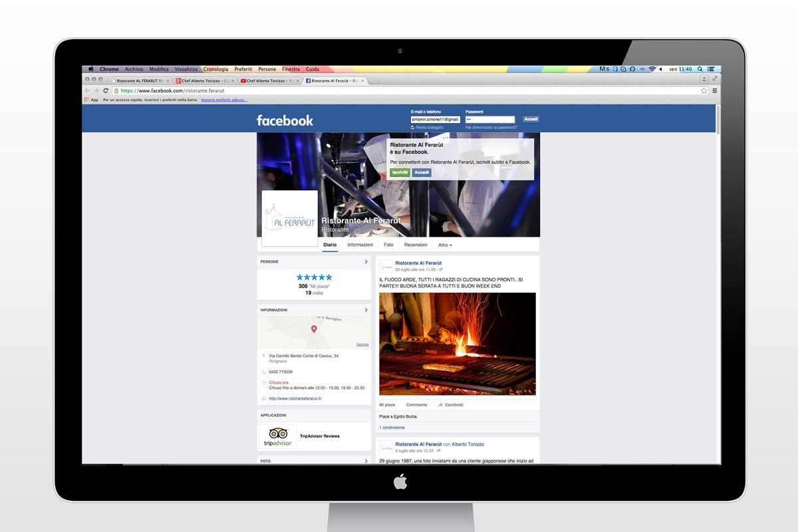Switch to the Recensioni tab
This screenshot has height=532, width=798.
tap(416, 245)
